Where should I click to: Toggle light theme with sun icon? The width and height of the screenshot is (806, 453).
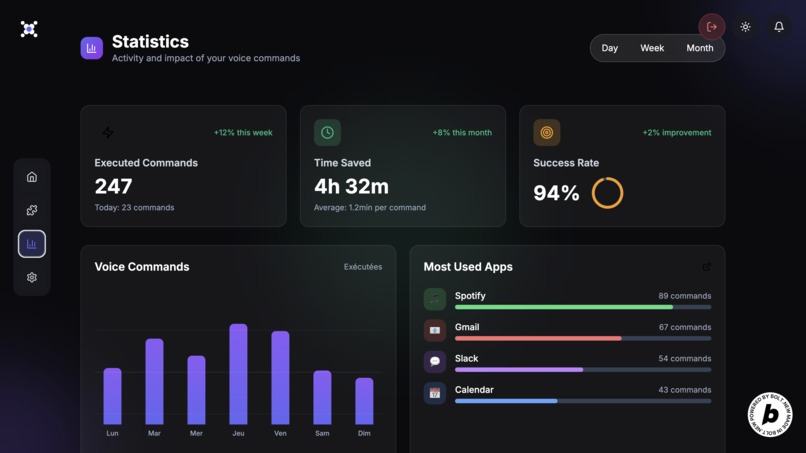pos(745,27)
